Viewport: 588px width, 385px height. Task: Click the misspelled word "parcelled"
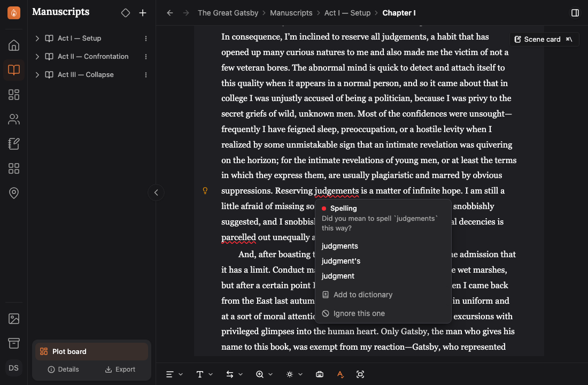(x=238, y=237)
